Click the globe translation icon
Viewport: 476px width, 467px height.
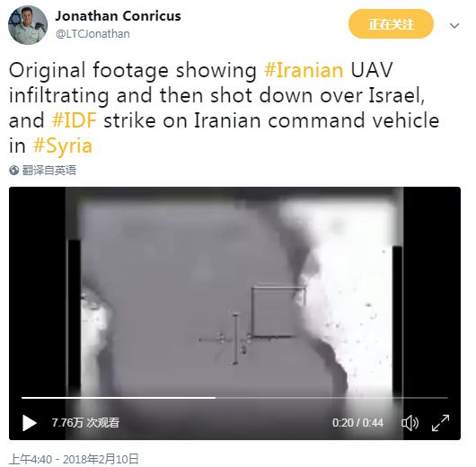13,171
